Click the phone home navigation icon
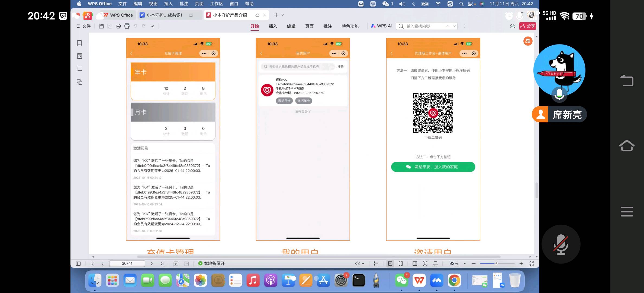Viewport: 644px width, 293px height. tap(627, 146)
